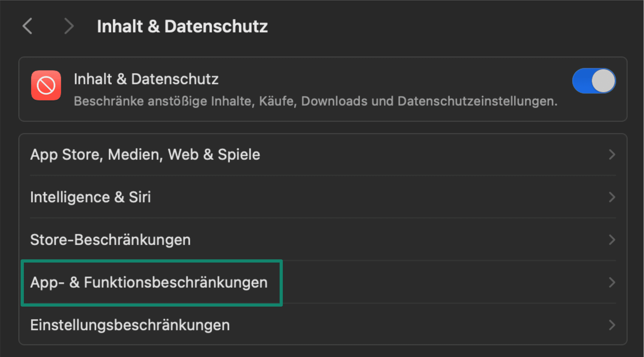Screen dimensions: 644x357
Task: Go back with the left arrow
Action: [27, 26]
